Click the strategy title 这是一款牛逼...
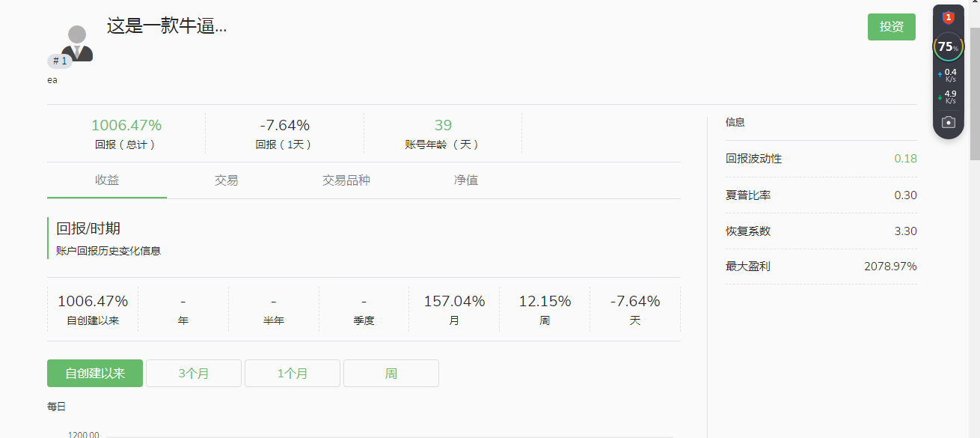The height and width of the screenshot is (438, 980). [167, 26]
